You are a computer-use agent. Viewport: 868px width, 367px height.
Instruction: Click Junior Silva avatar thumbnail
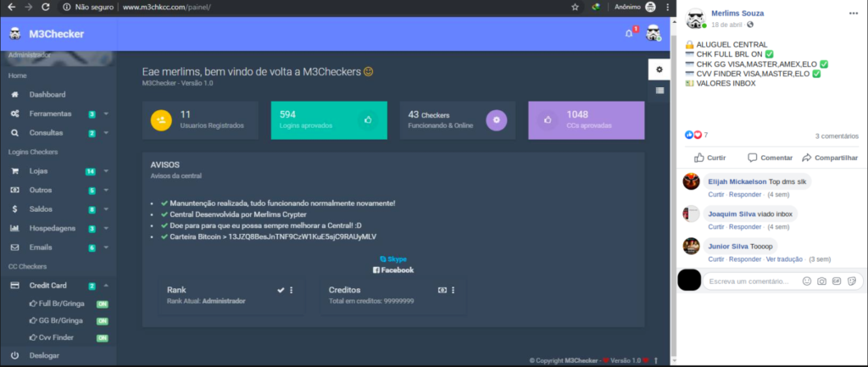click(x=691, y=246)
